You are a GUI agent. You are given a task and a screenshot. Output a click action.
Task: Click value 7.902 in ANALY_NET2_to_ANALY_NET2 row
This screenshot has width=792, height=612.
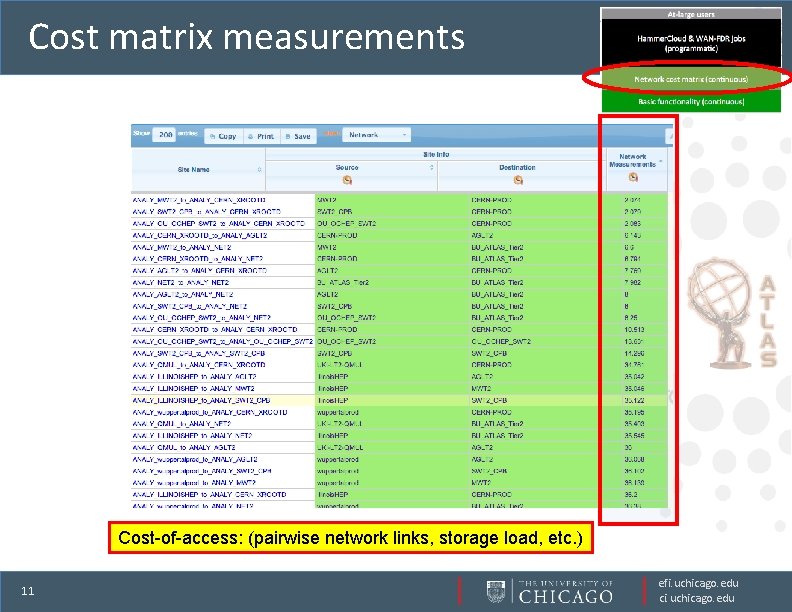[x=632, y=282]
